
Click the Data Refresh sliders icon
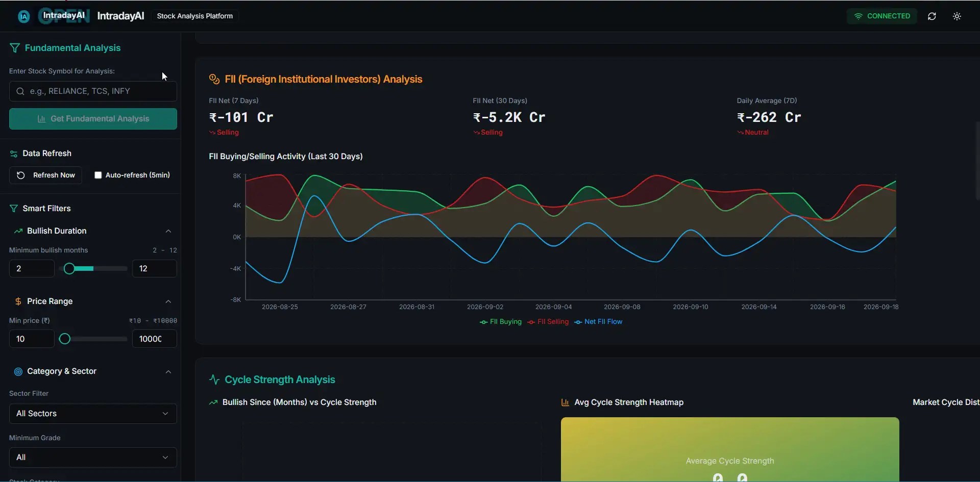14,154
